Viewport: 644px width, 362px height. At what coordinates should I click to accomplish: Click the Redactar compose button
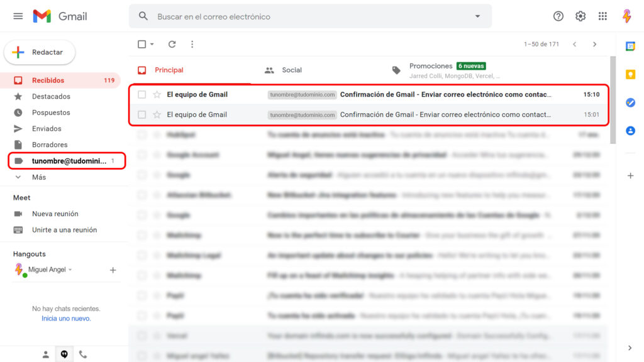click(40, 52)
